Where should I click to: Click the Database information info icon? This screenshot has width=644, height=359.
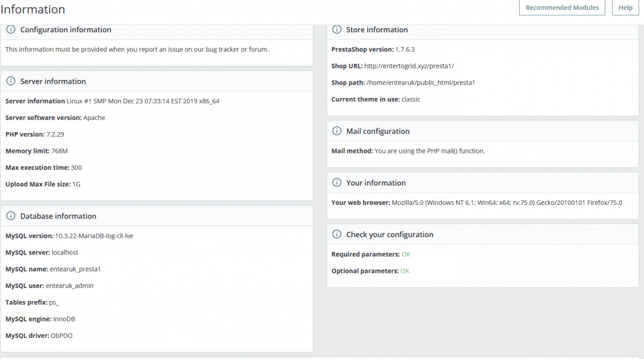point(11,216)
